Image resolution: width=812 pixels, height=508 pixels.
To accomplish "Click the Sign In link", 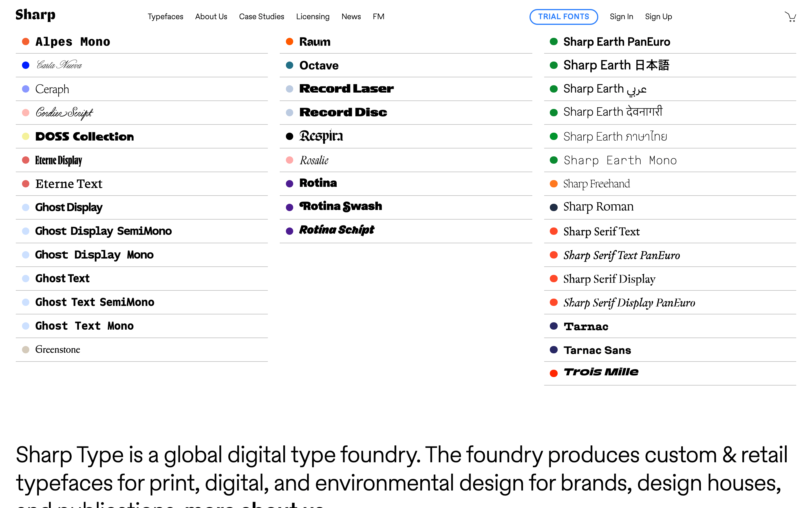I will pyautogui.click(x=621, y=16).
